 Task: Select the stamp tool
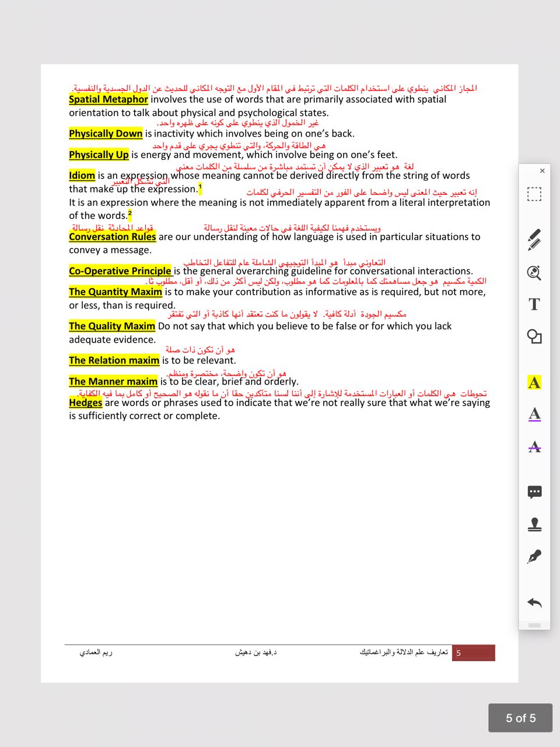534,525
